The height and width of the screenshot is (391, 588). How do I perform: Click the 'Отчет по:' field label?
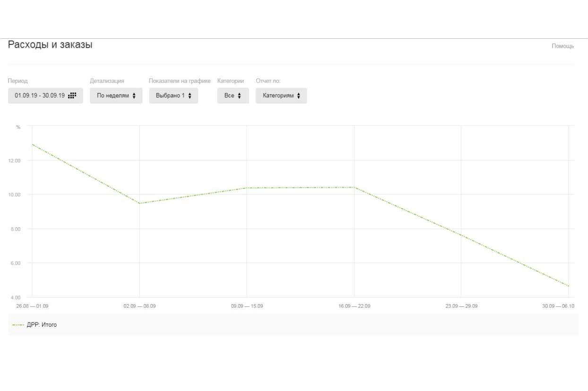268,81
